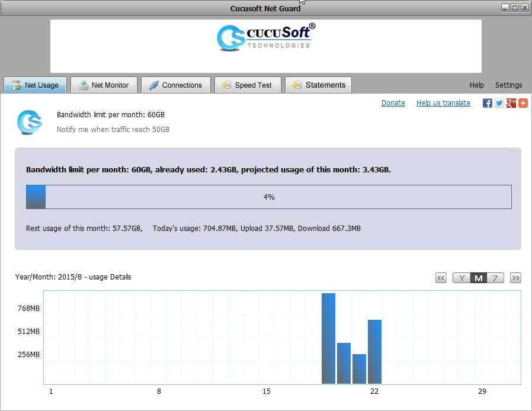This screenshot has height=411, width=532.
Task: Click the Connections plug icon
Action: [x=153, y=85]
